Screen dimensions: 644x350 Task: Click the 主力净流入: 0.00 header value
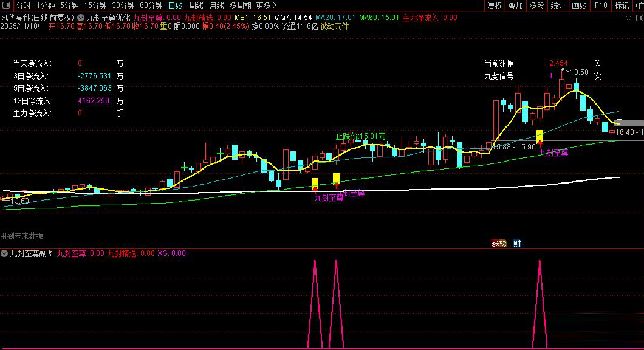point(430,18)
